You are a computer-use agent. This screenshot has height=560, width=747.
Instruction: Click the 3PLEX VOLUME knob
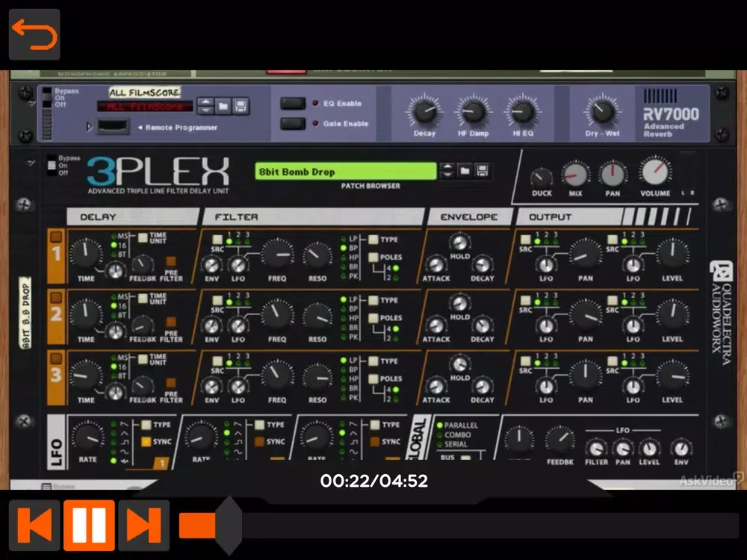point(655,171)
